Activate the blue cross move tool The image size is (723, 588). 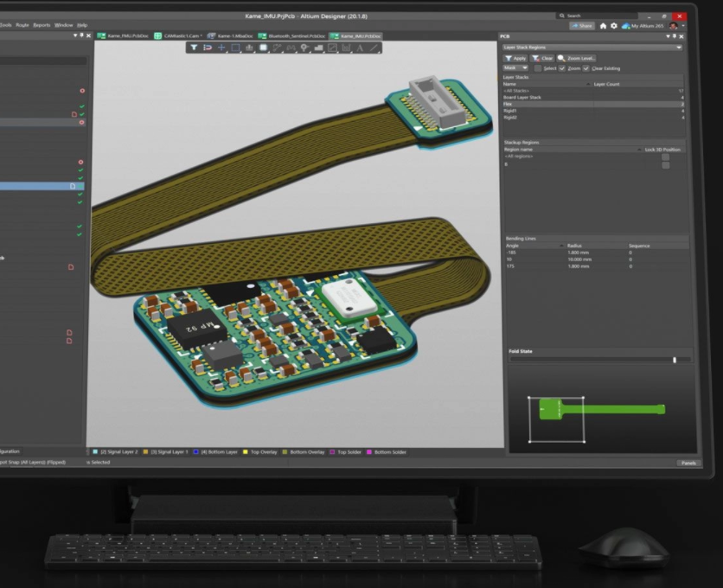pos(221,48)
